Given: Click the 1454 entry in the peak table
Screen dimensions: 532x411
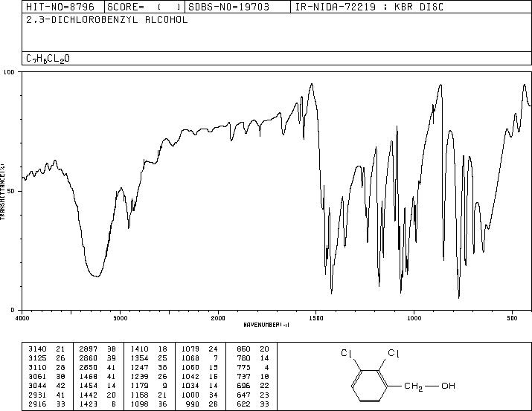Looking at the screenshot, I should pyautogui.click(x=89, y=386).
